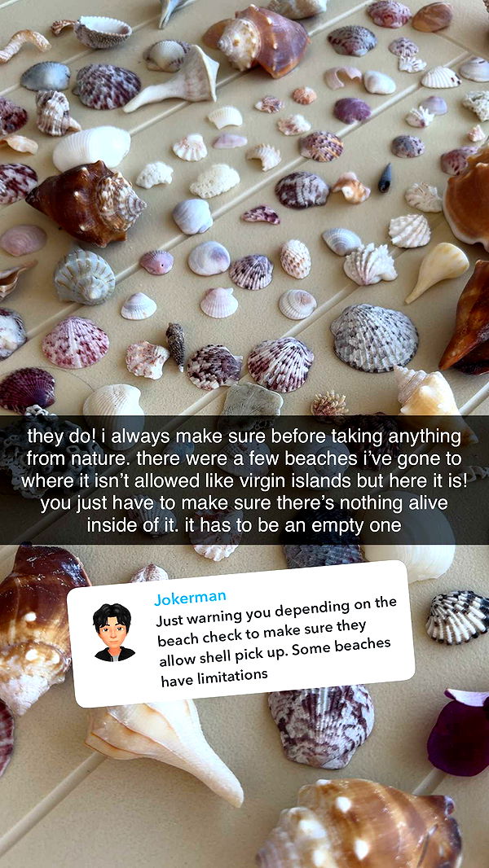This screenshot has height=868, width=489.
Task: Tap the "Some beaches have limitations" reply text
Action: [x=277, y=661]
